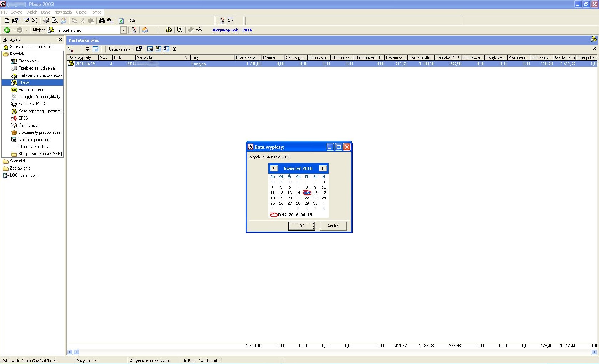
Task: Click the binoculars search icon
Action: 102,21
